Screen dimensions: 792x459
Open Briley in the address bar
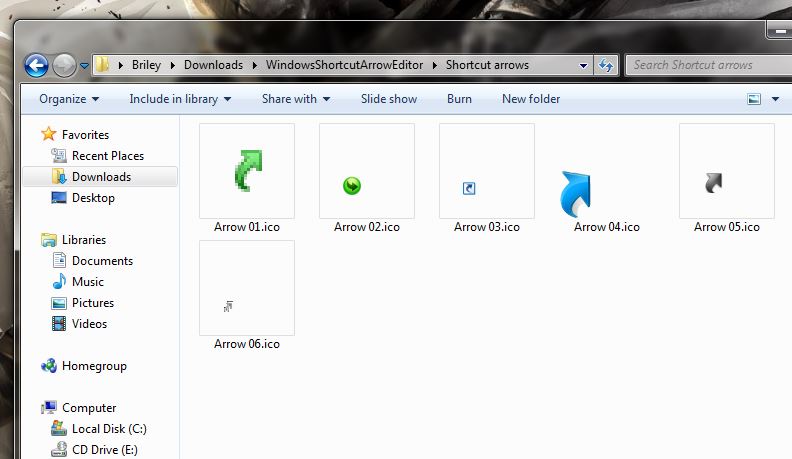(146, 65)
